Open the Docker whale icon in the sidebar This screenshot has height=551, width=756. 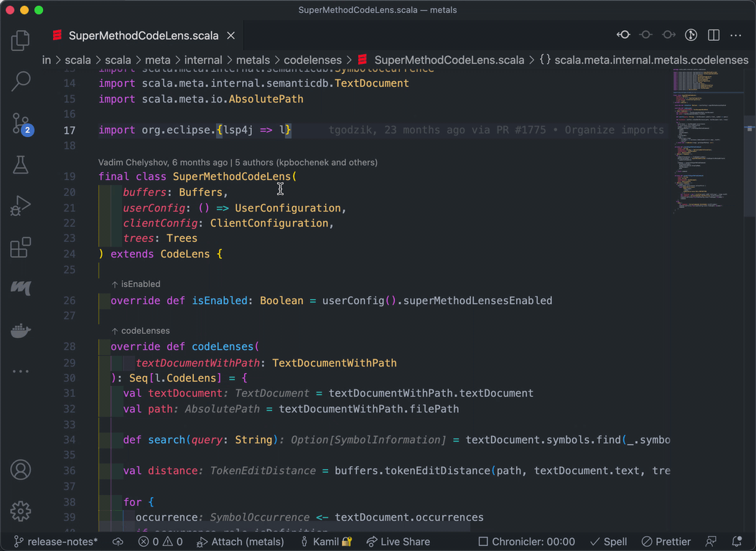[x=21, y=330]
